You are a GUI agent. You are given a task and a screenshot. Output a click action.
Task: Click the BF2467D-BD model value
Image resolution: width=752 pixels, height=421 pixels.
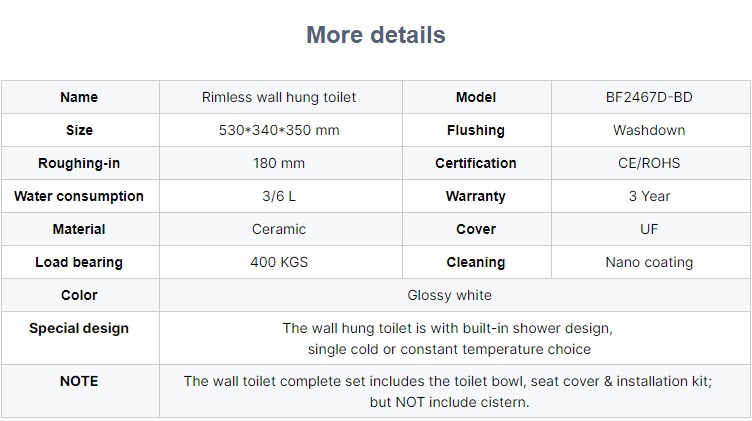tap(649, 97)
